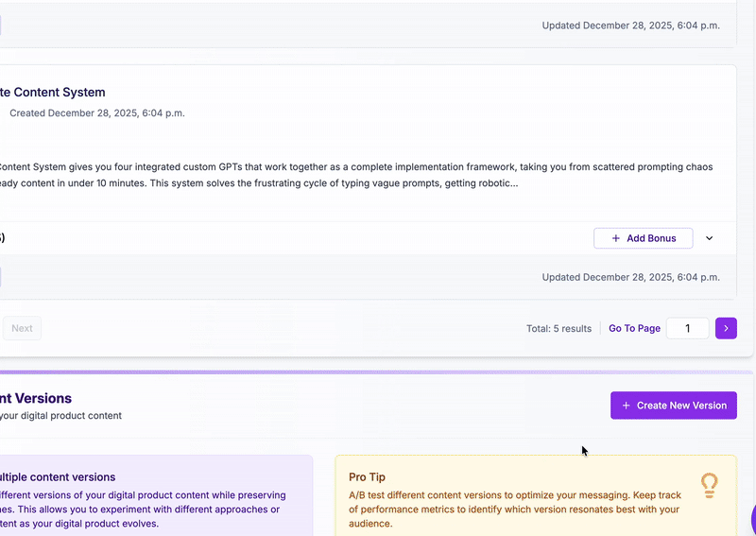Click the multiple content versions card heading

coord(59,477)
